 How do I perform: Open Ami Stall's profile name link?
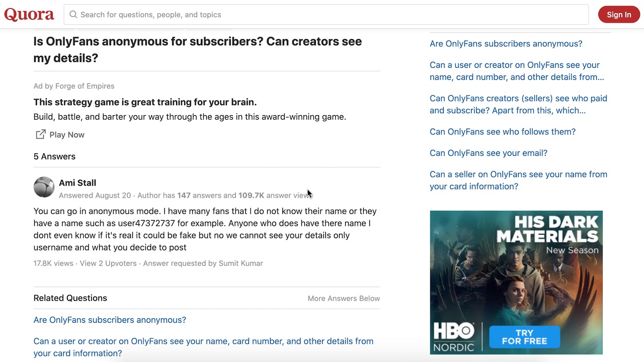[77, 183]
